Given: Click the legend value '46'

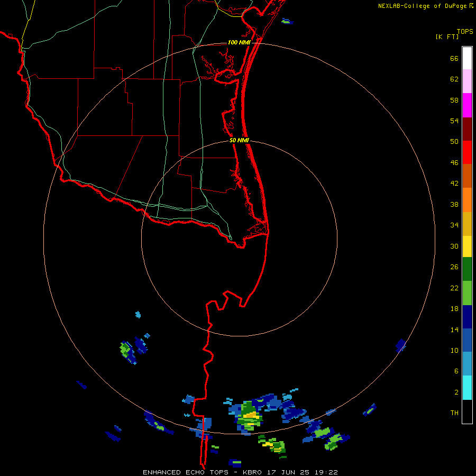Looking at the screenshot, I should (x=454, y=163).
